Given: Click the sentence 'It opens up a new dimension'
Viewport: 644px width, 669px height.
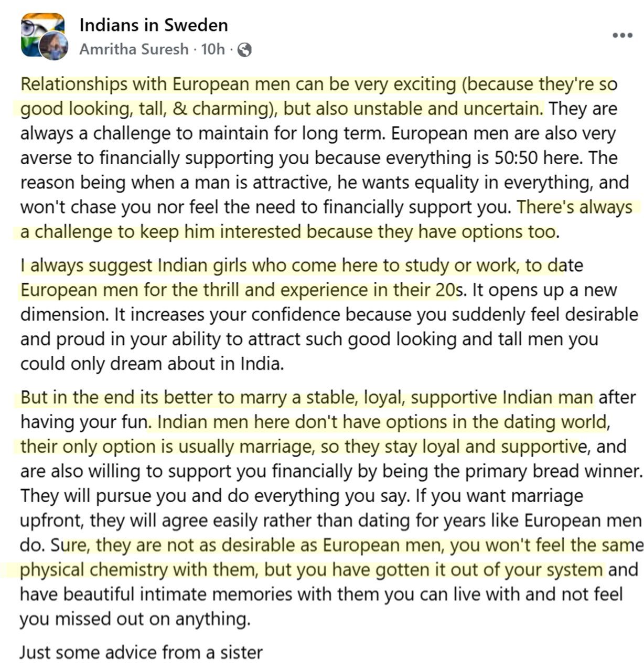Looking at the screenshot, I should 329,302.
